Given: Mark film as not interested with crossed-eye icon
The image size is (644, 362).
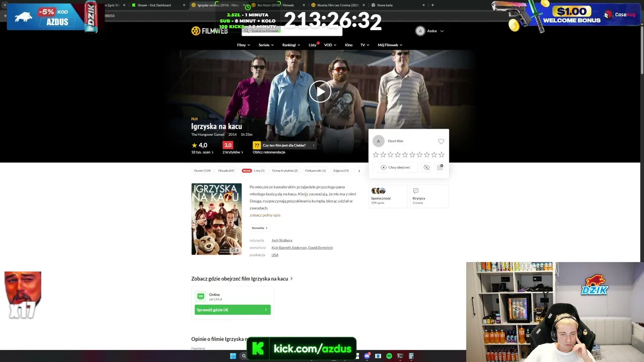Looking at the screenshot, I should pyautogui.click(x=427, y=167).
